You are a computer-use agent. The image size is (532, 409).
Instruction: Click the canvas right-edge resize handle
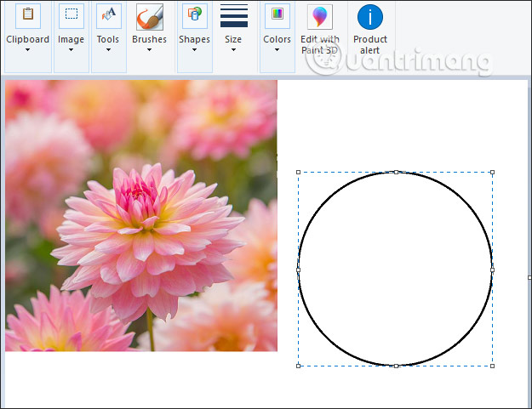point(529,277)
